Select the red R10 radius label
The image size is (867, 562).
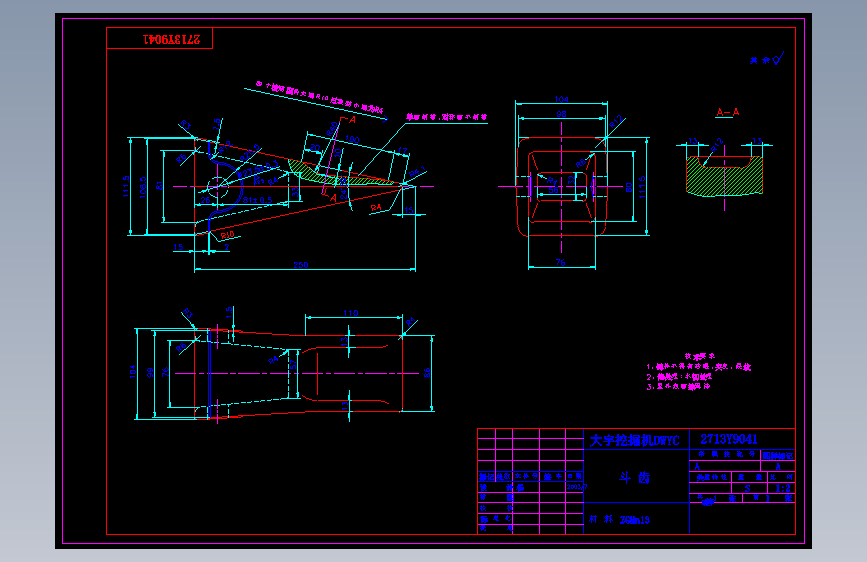tap(227, 235)
